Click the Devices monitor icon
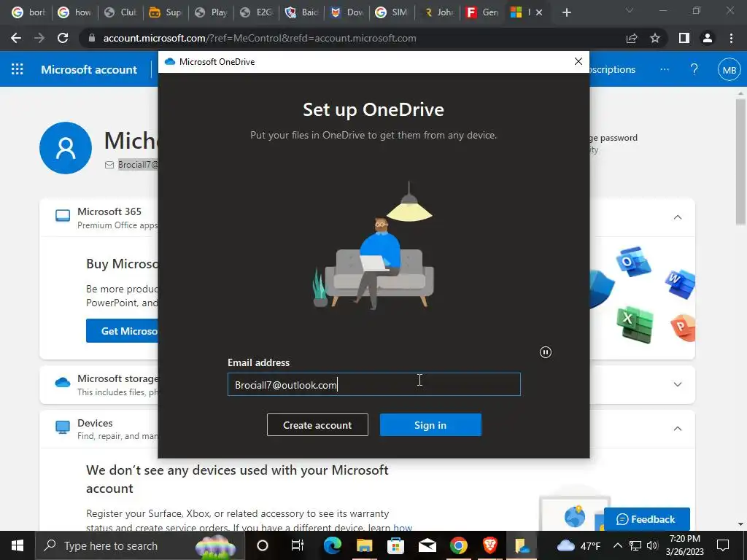The image size is (747, 560). [63, 427]
